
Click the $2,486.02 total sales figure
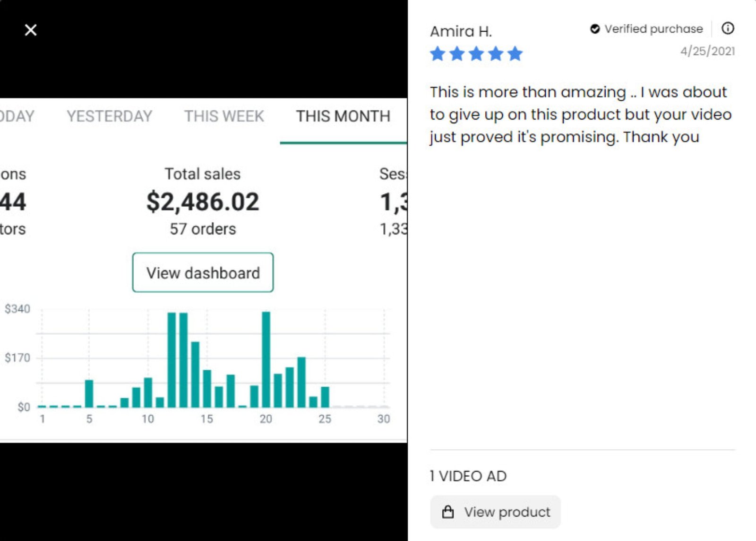tap(203, 202)
